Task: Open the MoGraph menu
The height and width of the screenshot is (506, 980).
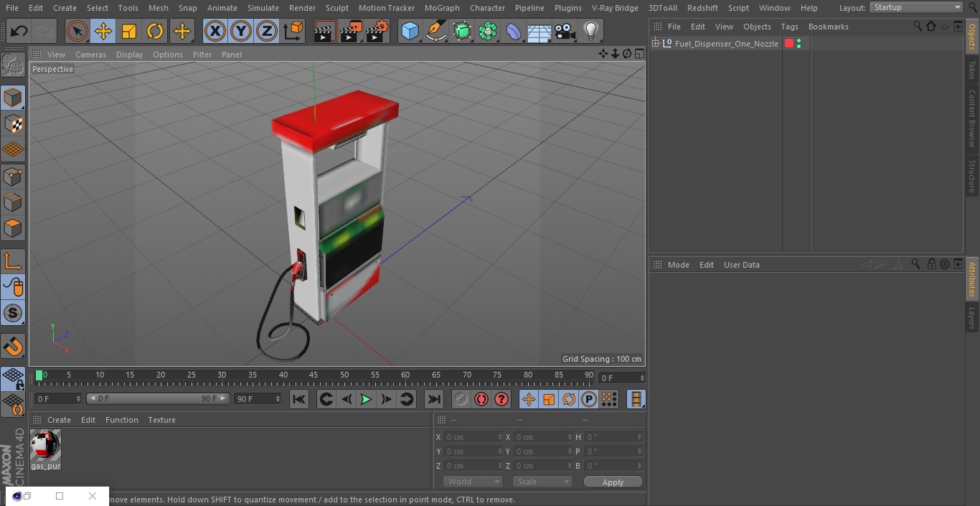Action: coord(442,8)
